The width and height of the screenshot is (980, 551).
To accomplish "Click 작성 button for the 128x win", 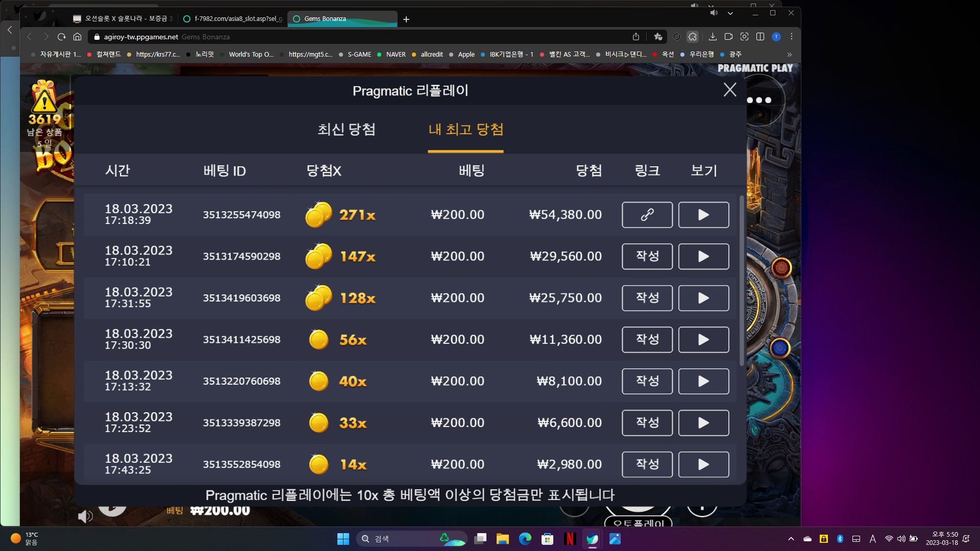I will (x=647, y=298).
